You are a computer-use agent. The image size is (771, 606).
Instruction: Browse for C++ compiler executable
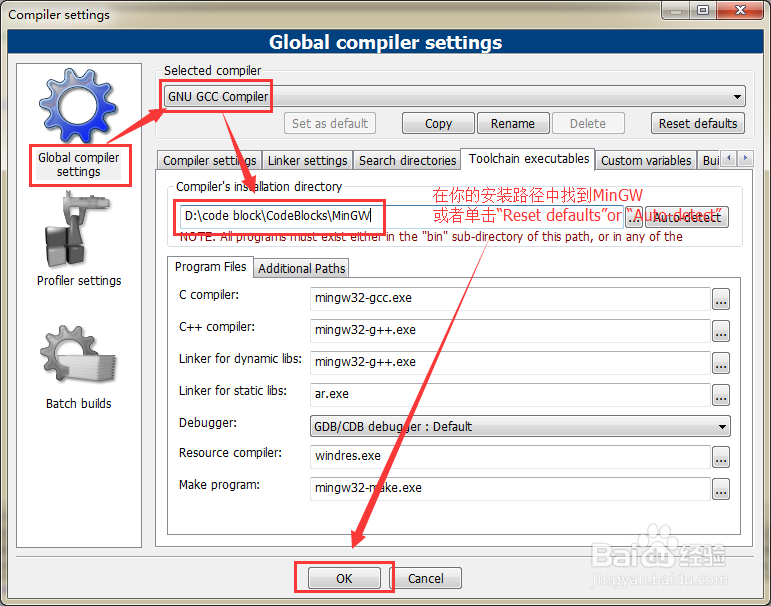[721, 331]
